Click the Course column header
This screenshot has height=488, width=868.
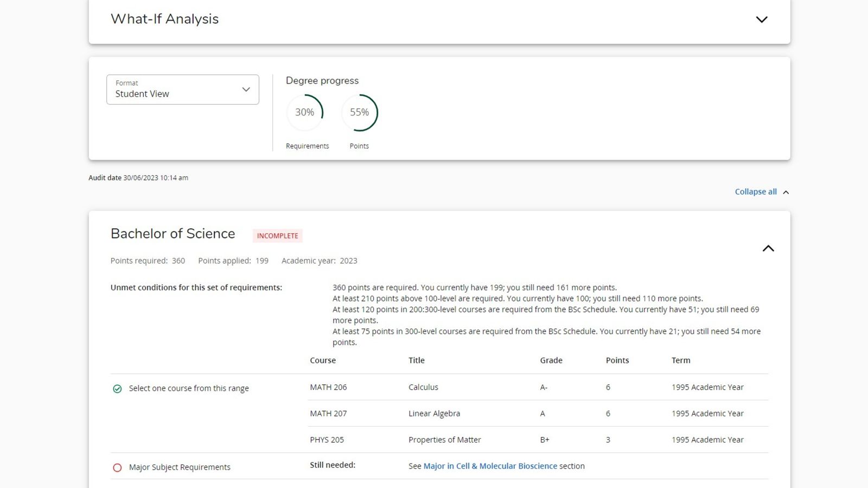[x=323, y=361]
